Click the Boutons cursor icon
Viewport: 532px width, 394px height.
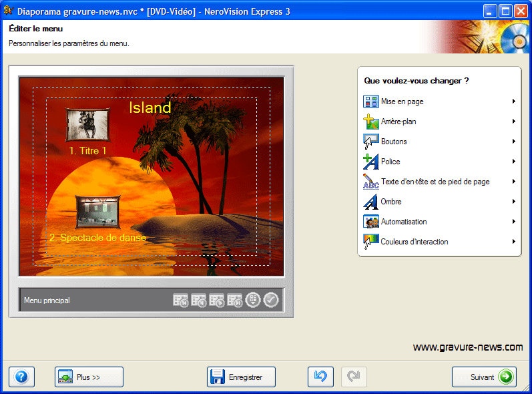pos(371,142)
